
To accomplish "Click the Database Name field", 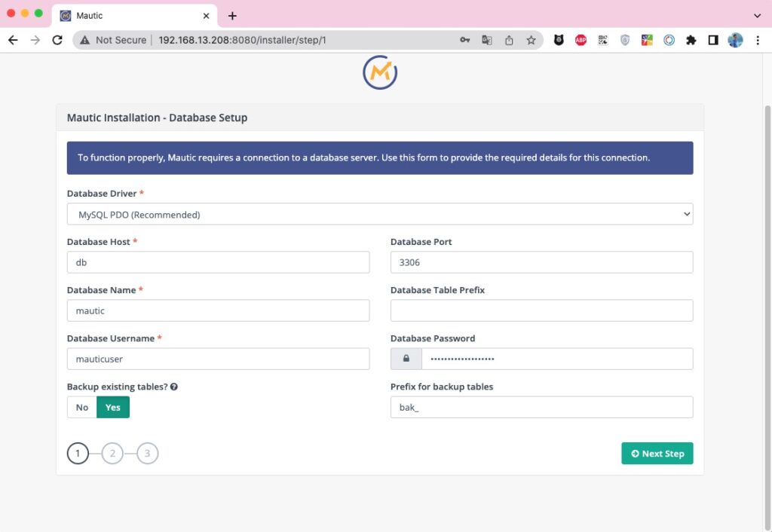I will [218, 310].
